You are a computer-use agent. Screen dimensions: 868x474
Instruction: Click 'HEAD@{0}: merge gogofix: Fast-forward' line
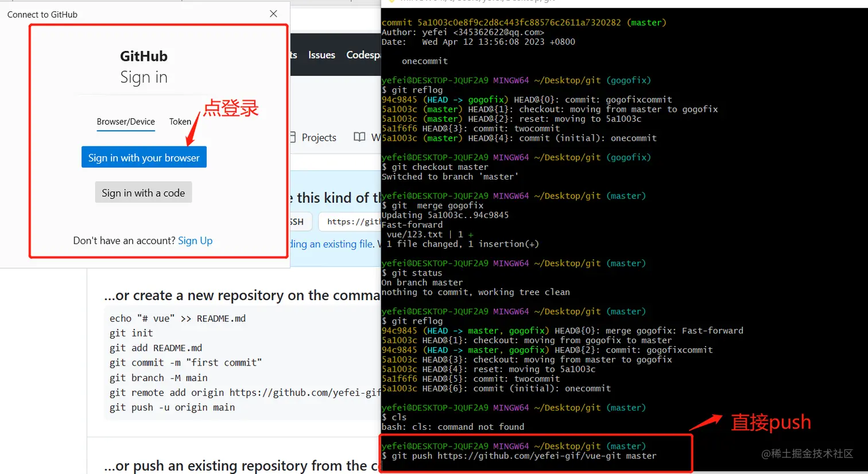pos(563,331)
